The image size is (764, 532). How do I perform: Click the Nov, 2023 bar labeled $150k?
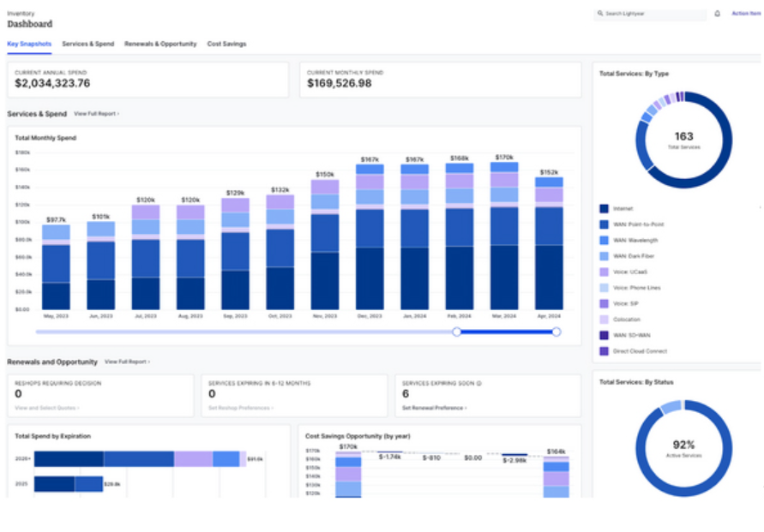click(325, 244)
